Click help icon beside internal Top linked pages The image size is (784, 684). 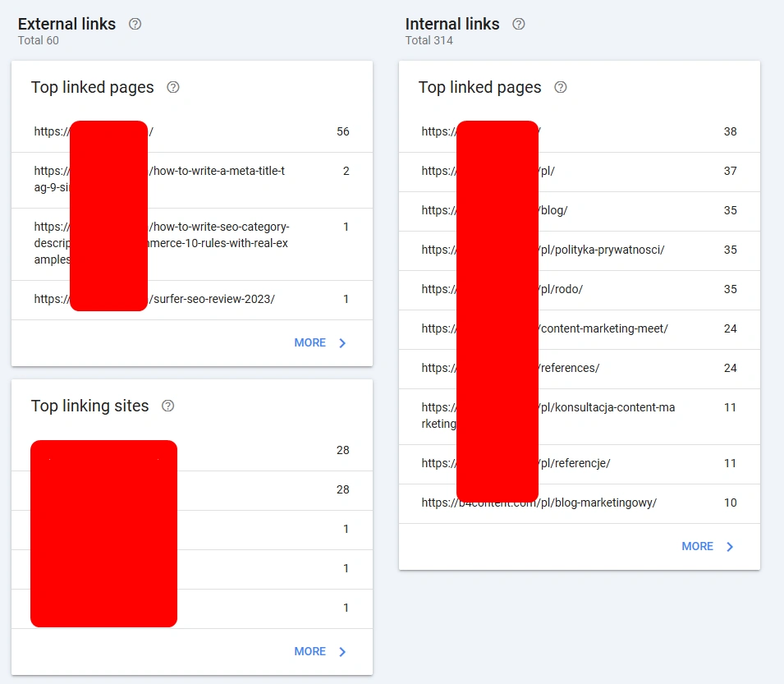coord(561,87)
